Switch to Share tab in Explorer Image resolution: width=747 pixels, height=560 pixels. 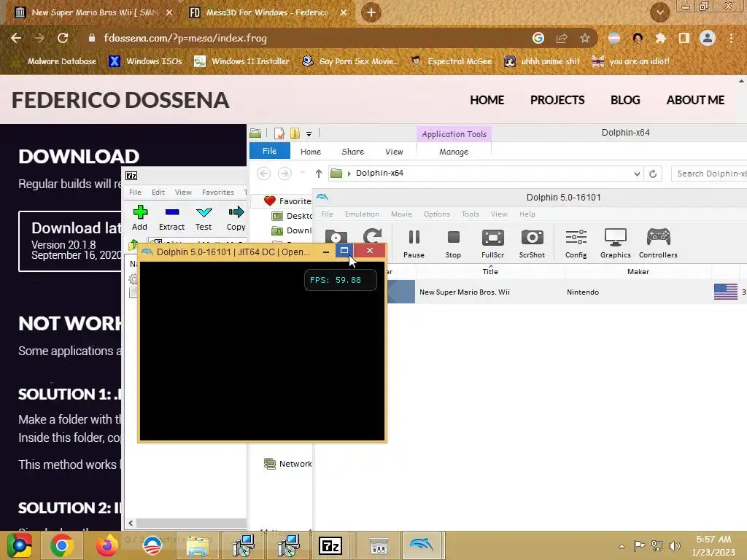[x=352, y=152]
